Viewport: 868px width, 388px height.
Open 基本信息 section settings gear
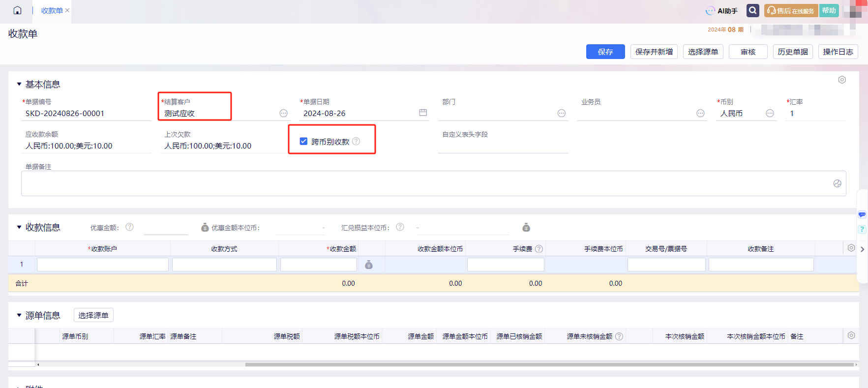click(x=842, y=80)
